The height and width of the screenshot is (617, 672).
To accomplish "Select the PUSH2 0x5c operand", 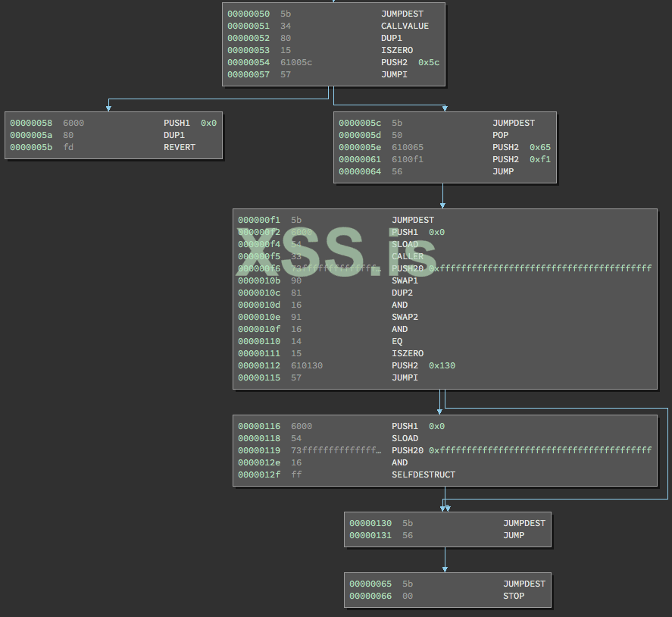I will (x=429, y=62).
